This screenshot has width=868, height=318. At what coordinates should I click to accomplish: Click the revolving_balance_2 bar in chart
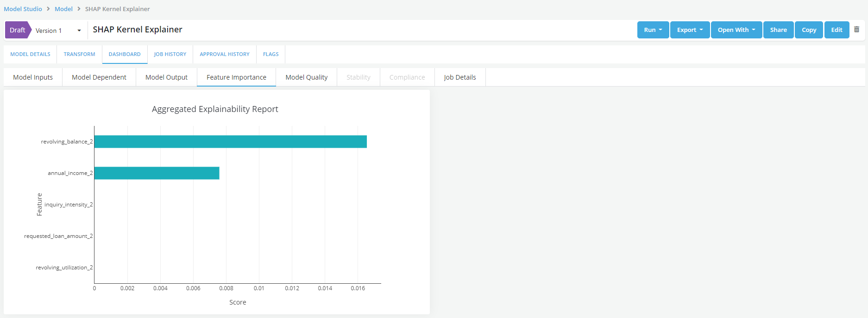(230, 142)
